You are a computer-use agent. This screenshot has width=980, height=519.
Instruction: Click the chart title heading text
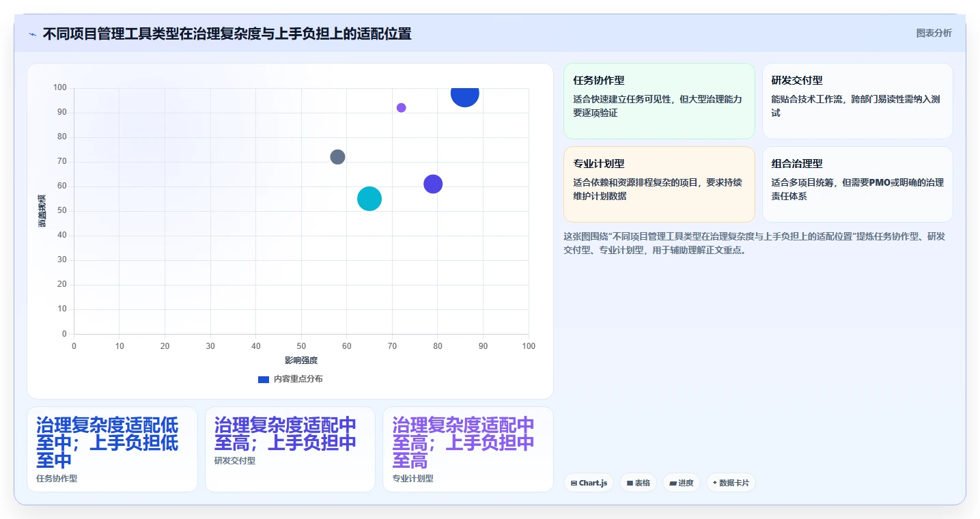(x=227, y=33)
